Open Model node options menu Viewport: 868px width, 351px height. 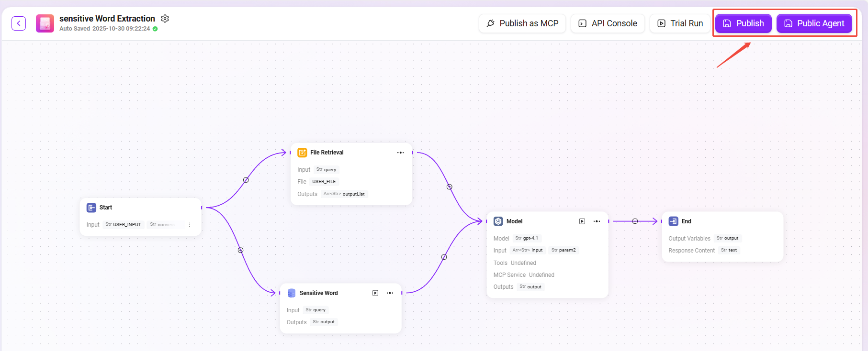597,221
